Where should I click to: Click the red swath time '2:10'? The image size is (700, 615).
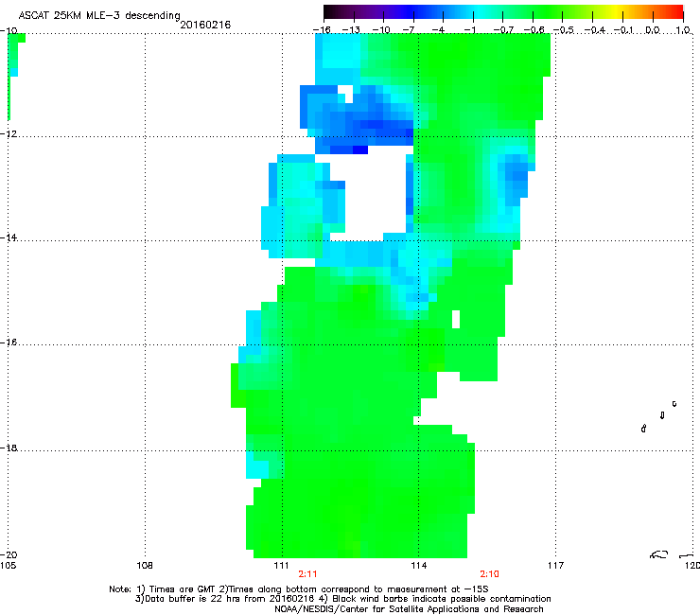pyautogui.click(x=489, y=574)
